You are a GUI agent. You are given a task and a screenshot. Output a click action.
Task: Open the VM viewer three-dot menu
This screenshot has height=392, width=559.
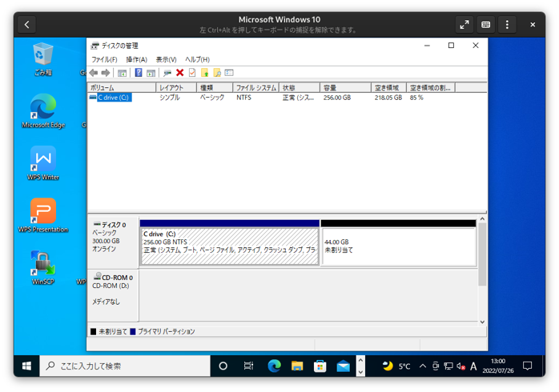(x=507, y=25)
